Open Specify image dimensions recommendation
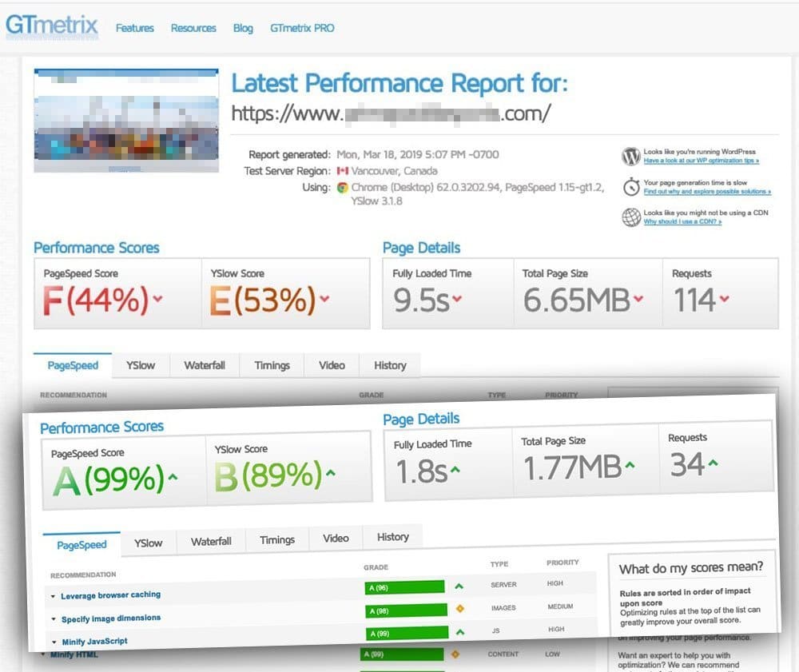The image size is (799, 672). pyautogui.click(x=111, y=618)
